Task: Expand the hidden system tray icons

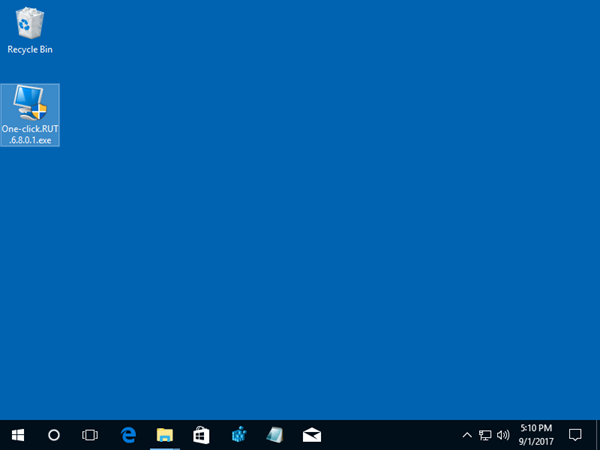Action: [x=466, y=435]
